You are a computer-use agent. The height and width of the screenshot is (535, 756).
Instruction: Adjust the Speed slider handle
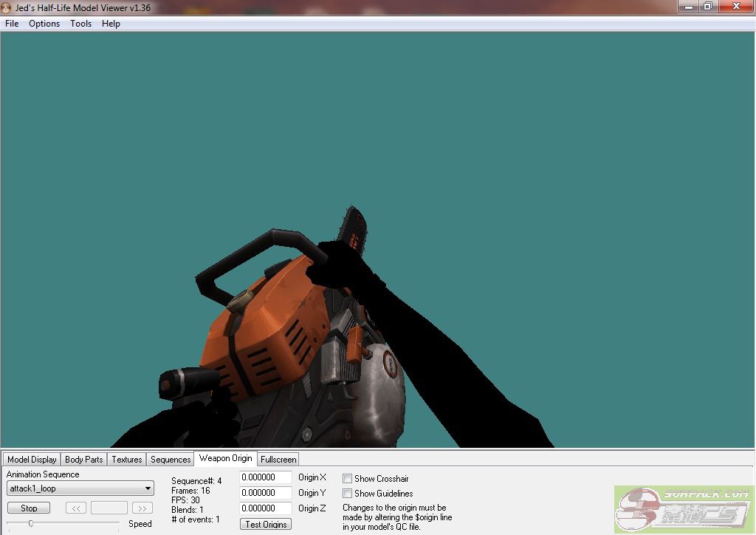coord(31,523)
